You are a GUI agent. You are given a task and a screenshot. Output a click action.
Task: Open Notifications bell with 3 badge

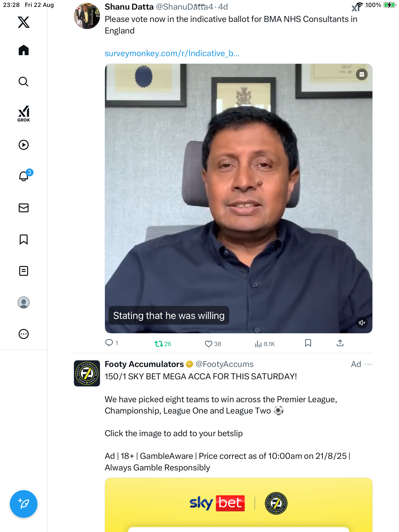24,176
